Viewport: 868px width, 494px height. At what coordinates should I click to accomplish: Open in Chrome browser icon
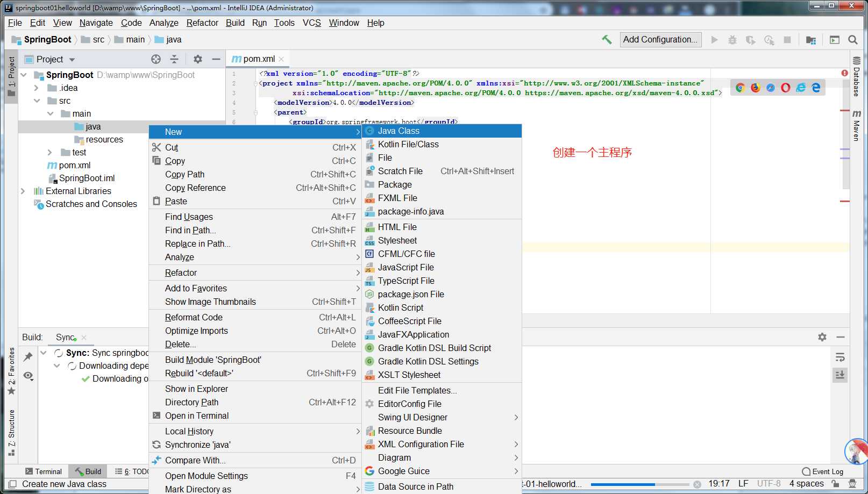[x=741, y=88]
